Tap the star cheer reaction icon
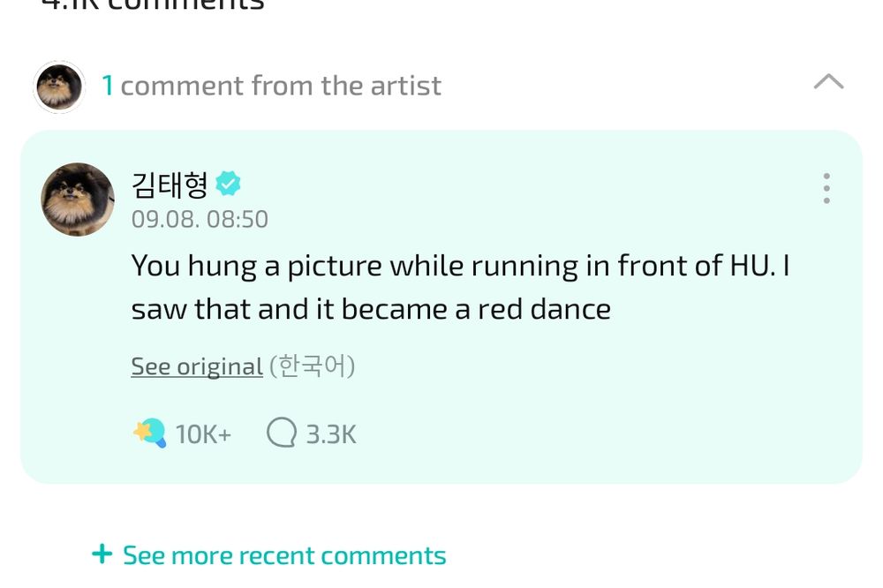This screenshot has width=883, height=588. (x=149, y=433)
